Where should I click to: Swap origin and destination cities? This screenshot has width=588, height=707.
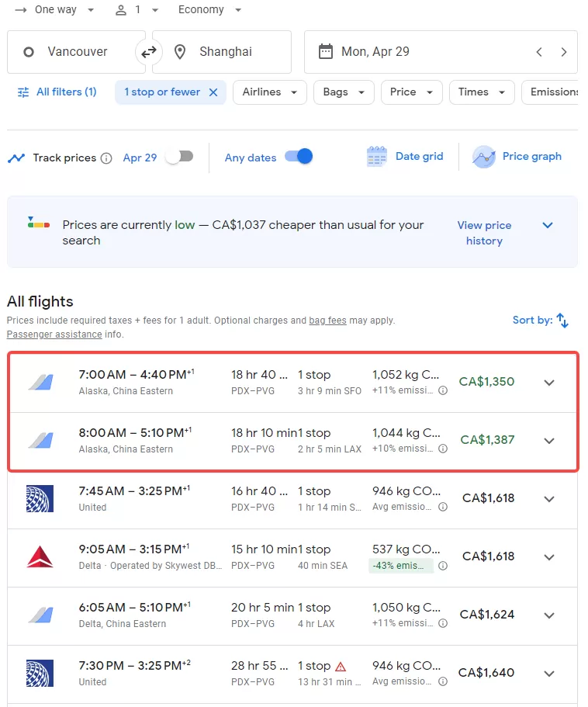coord(149,52)
